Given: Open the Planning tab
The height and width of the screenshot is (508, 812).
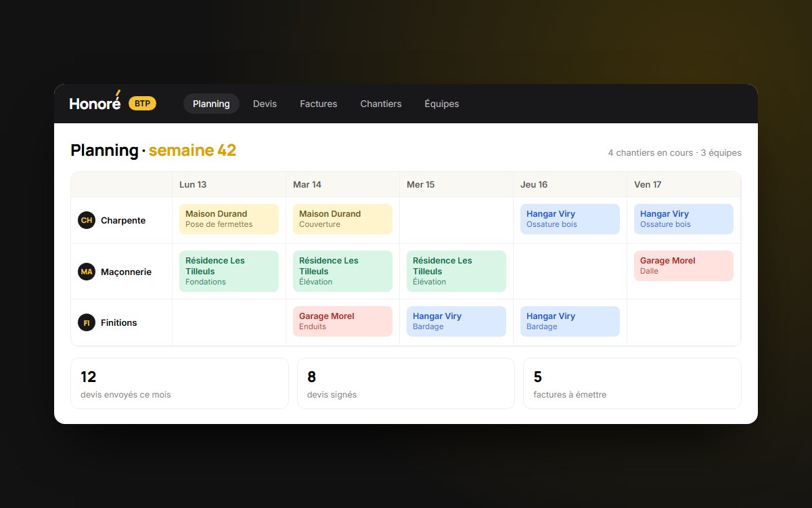Looking at the screenshot, I should (211, 104).
